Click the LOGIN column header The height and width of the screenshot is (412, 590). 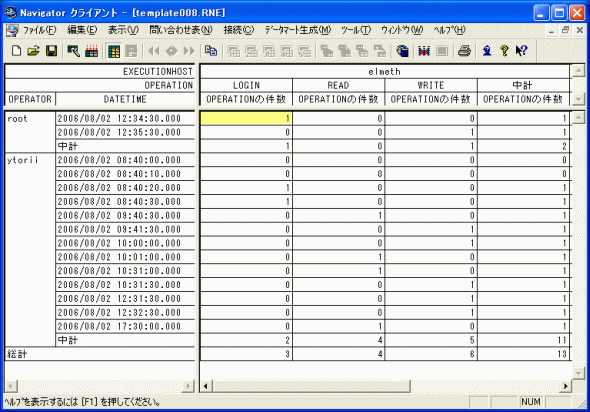pyautogui.click(x=246, y=85)
